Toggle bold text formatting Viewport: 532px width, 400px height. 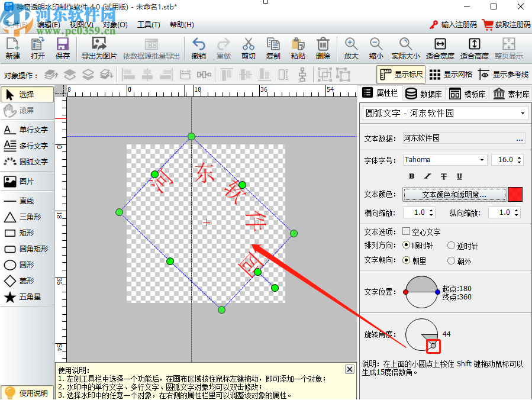411,176
